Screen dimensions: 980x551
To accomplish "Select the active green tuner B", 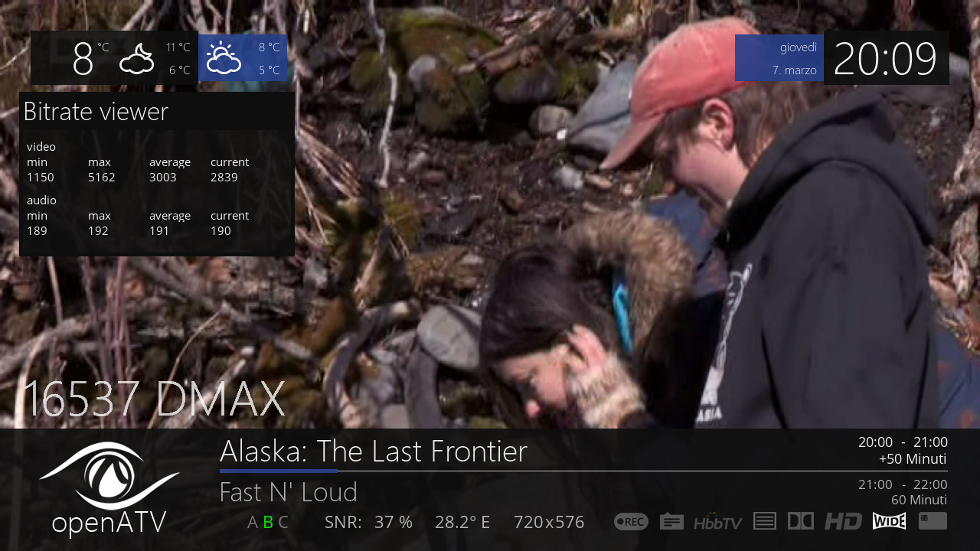I will click(268, 523).
